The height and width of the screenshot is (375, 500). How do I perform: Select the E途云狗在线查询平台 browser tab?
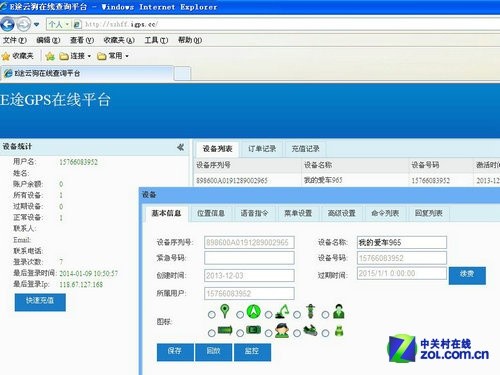click(87, 73)
